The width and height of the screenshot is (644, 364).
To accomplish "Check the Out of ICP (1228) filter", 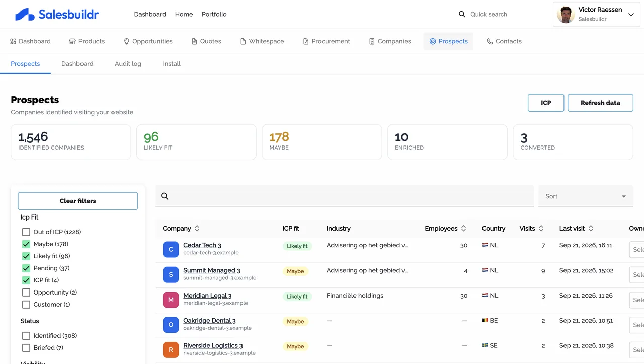I will point(26,232).
